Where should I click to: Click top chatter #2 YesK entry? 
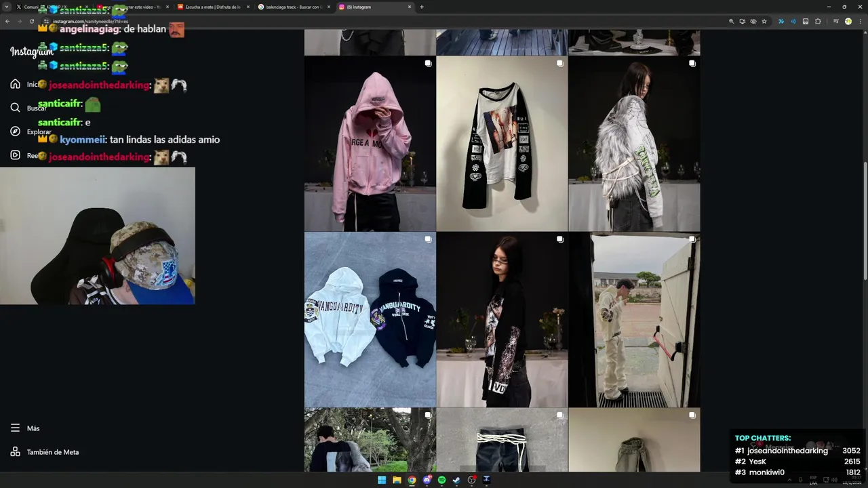(x=797, y=462)
